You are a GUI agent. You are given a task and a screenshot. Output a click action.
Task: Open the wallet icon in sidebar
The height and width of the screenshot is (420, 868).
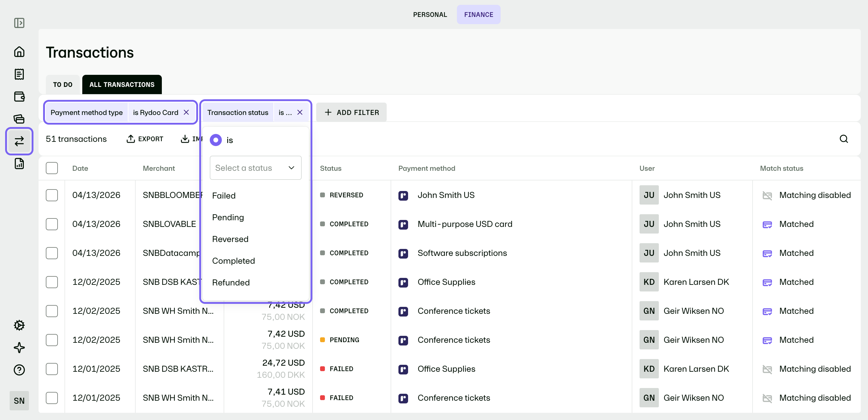(19, 97)
